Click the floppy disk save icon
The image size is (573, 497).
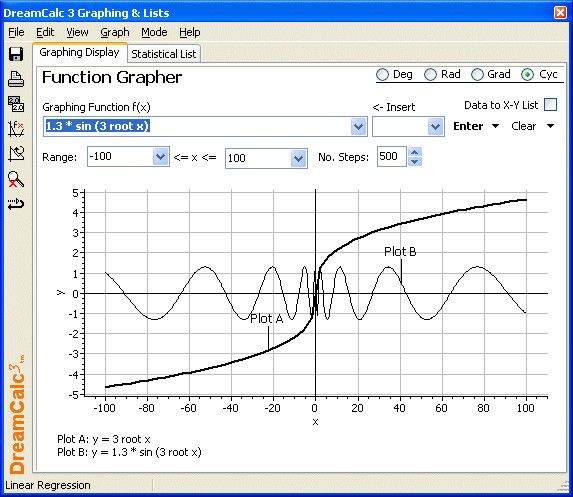pyautogui.click(x=16, y=54)
